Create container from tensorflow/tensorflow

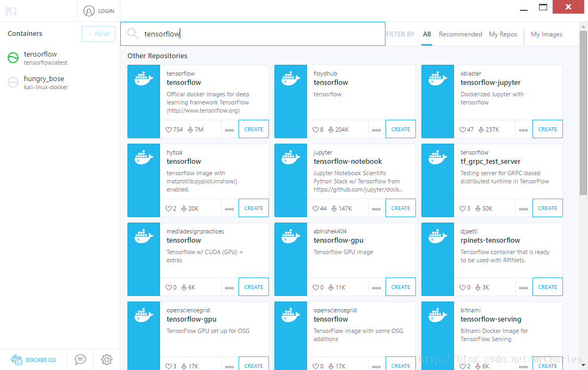[254, 129]
